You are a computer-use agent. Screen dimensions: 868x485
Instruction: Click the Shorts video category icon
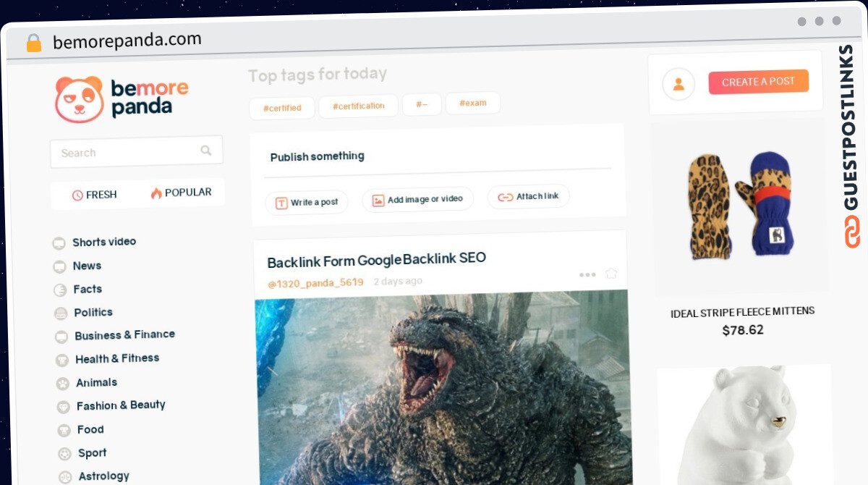59,244
